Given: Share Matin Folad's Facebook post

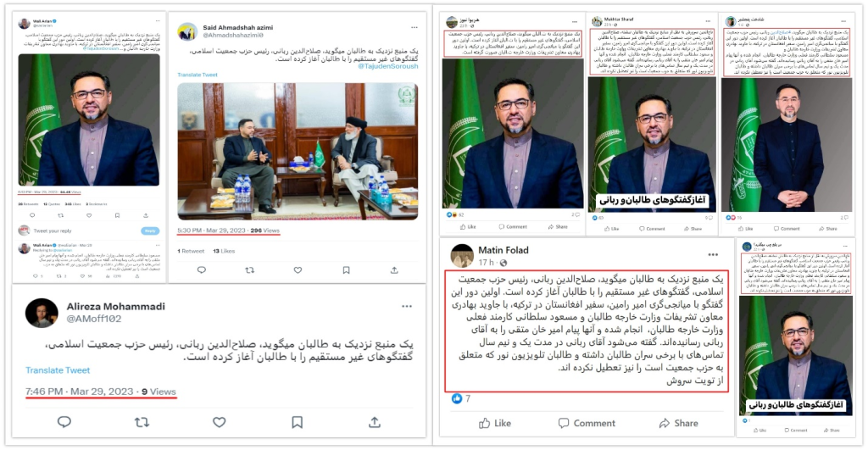Looking at the screenshot, I should 679,423.
